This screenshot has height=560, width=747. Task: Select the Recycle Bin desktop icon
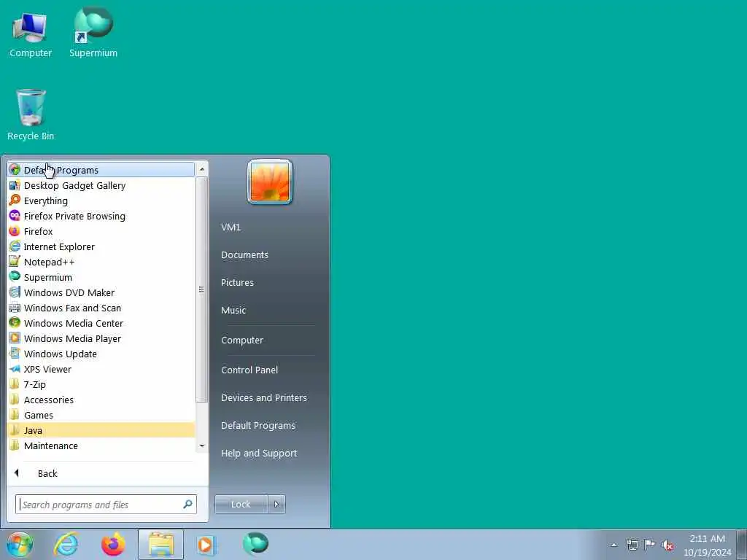point(31,115)
